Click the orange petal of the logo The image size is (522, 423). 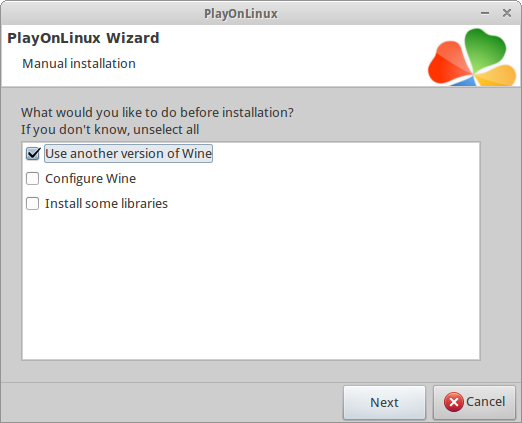coord(497,76)
